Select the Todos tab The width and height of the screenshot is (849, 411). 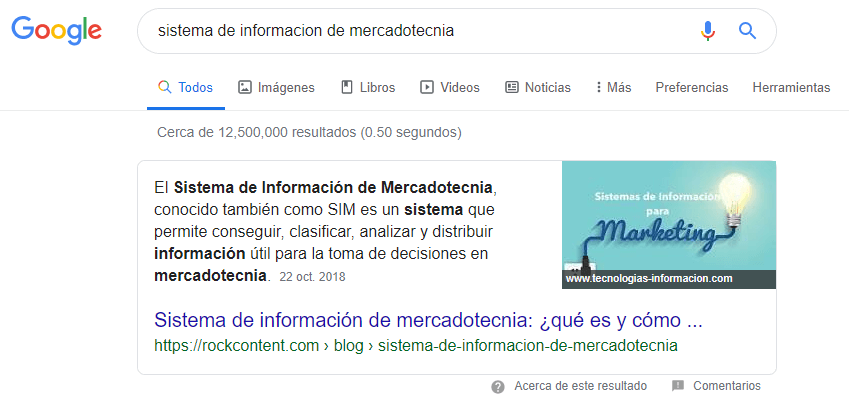click(x=186, y=88)
